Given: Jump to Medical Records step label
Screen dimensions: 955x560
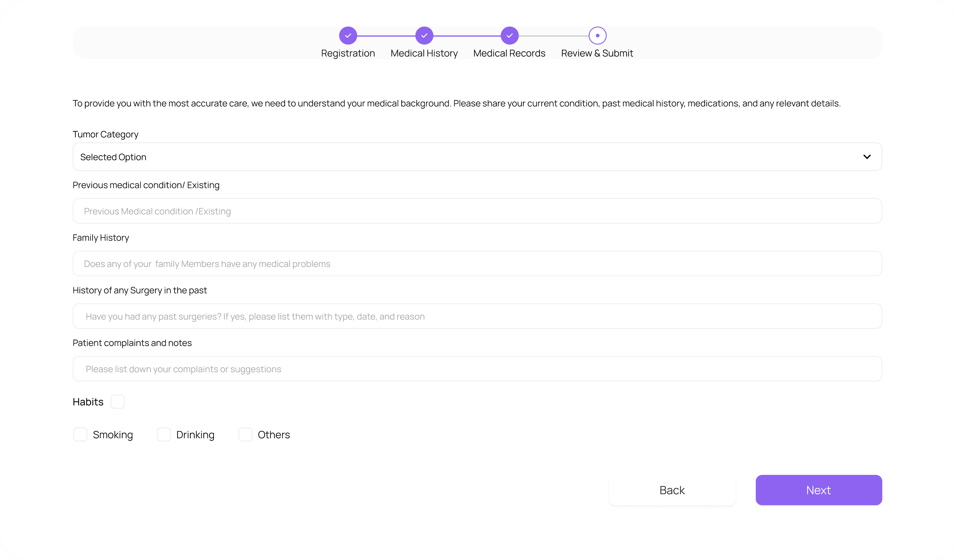Looking at the screenshot, I should coord(509,53).
